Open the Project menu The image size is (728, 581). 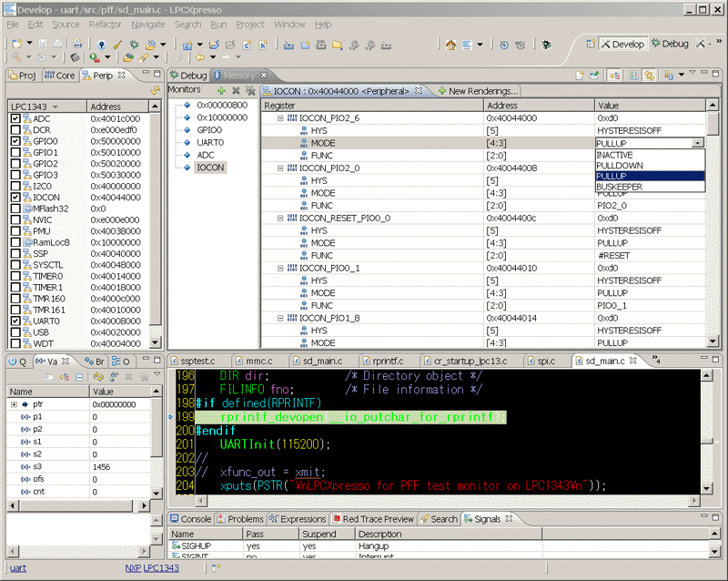click(x=249, y=25)
